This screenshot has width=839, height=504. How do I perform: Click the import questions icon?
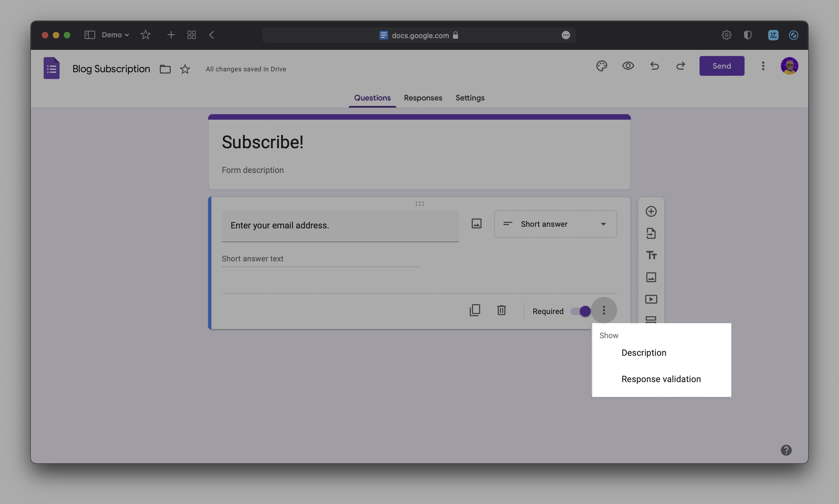tap(651, 233)
